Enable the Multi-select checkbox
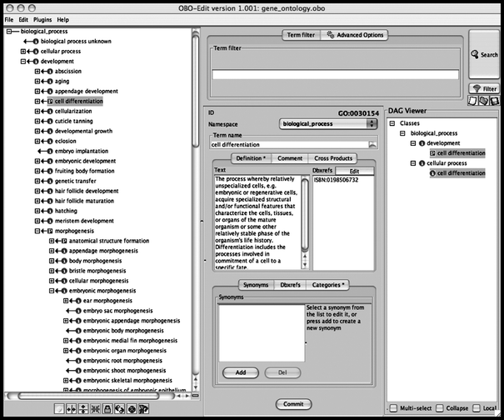 [393, 408]
